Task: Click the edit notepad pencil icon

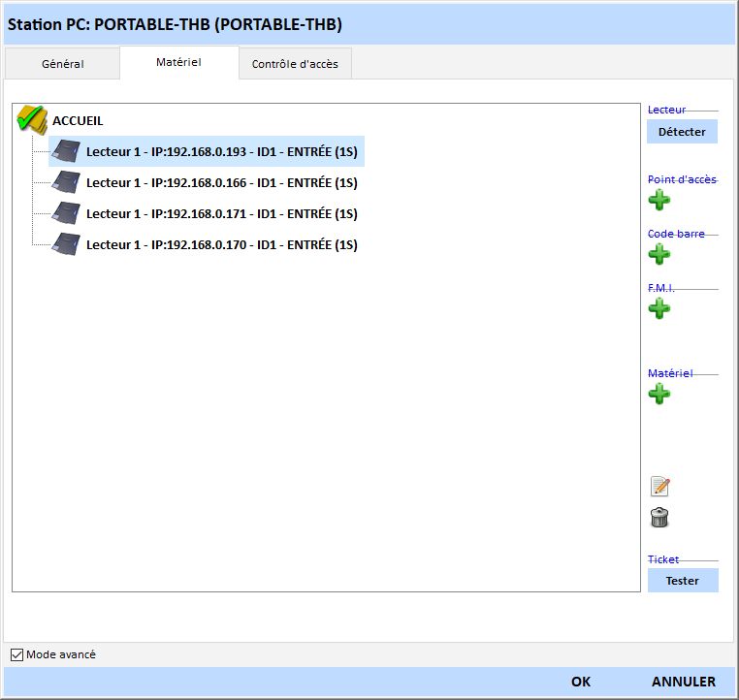Action: (x=659, y=487)
